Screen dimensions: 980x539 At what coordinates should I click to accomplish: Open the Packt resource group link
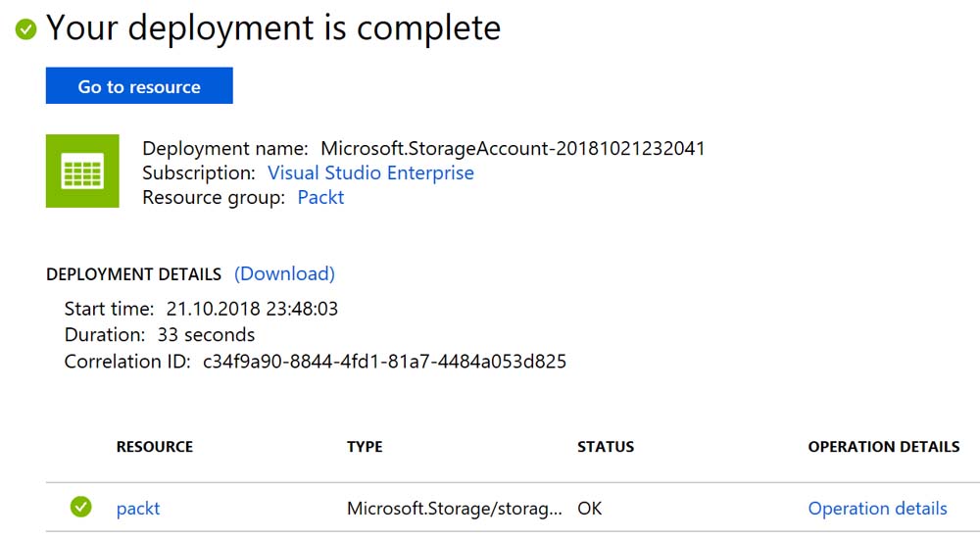pos(320,198)
